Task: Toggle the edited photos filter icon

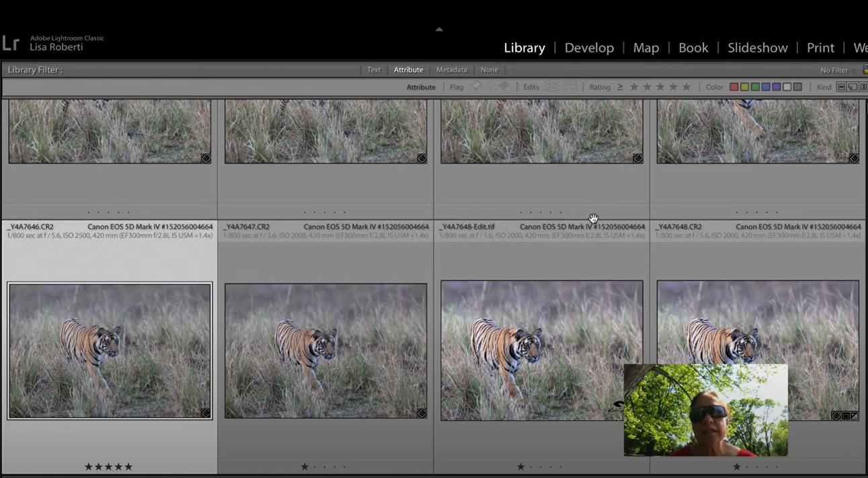Action: click(x=551, y=87)
